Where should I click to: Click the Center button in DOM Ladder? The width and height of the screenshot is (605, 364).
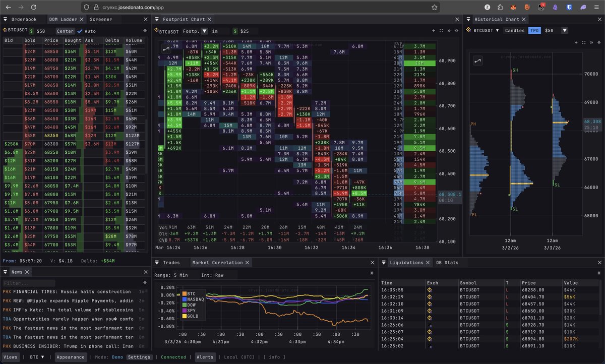pyautogui.click(x=65, y=31)
